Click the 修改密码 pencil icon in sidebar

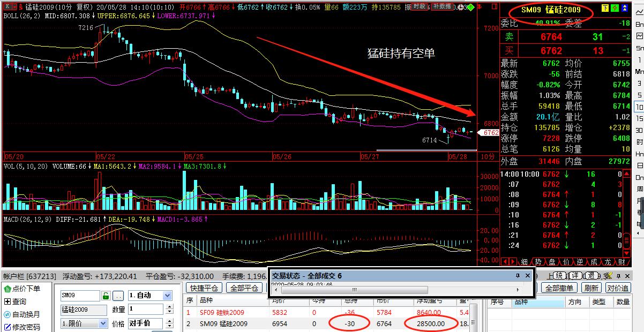point(7,327)
